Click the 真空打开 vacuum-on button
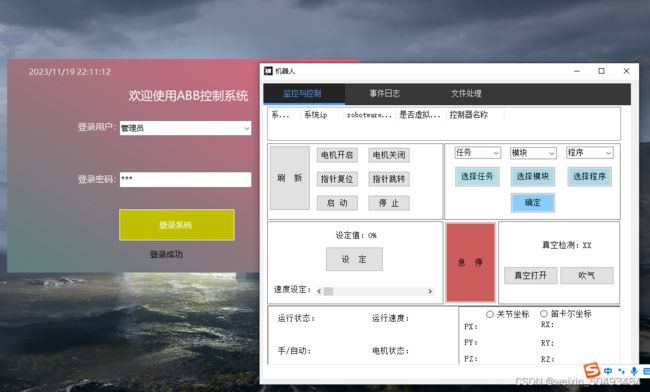Image resolution: width=650 pixels, height=392 pixels. point(531,276)
